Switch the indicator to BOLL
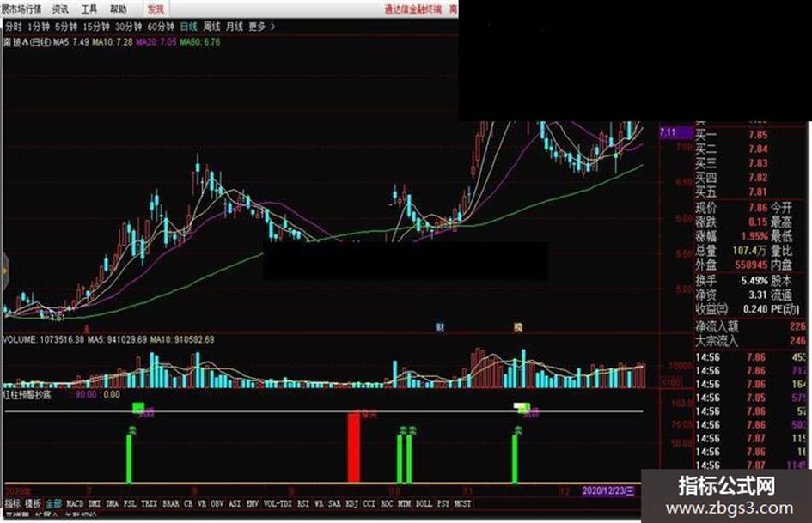The height and width of the screenshot is (523, 812). [424, 503]
